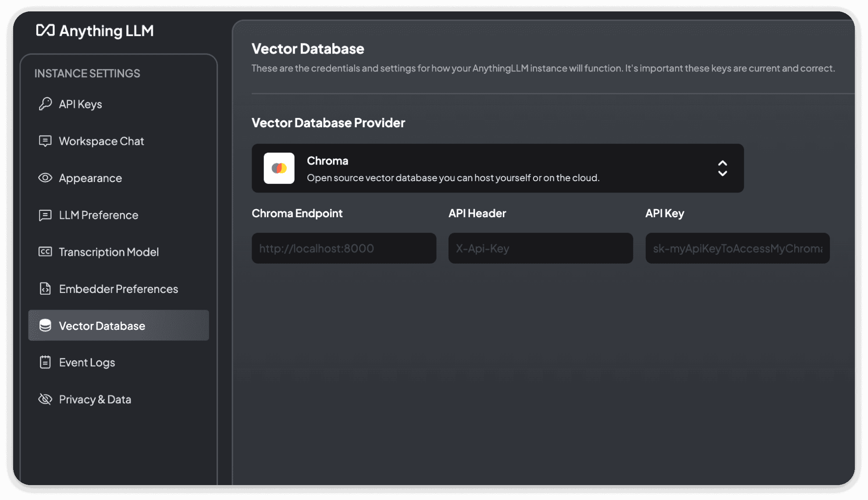Click the Embedder Preferences icon

[x=45, y=288]
